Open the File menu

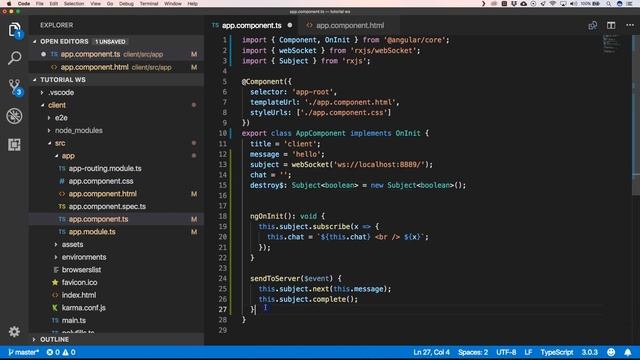pos(40,3)
